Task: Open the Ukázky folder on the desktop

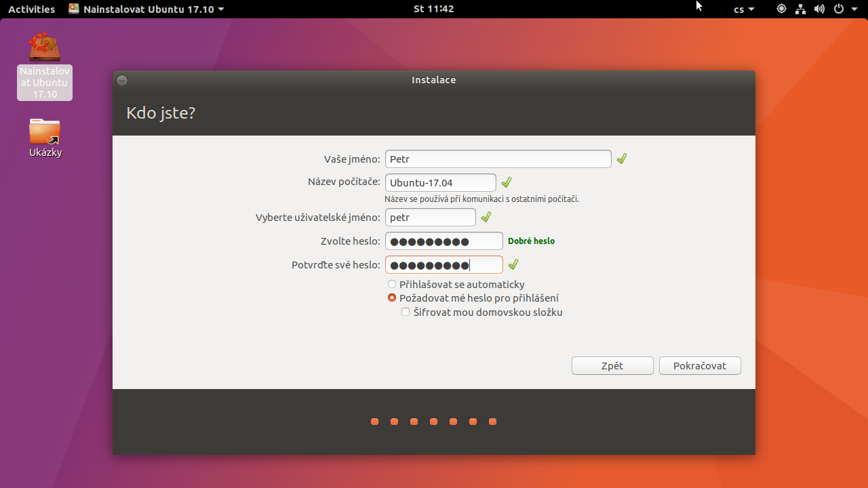Action: 45,138
